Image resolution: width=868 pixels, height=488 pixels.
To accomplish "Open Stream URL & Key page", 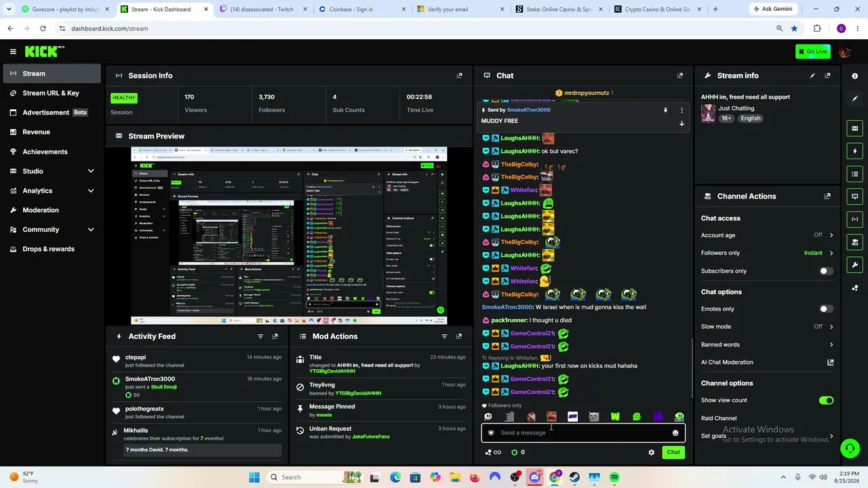I will point(51,94).
